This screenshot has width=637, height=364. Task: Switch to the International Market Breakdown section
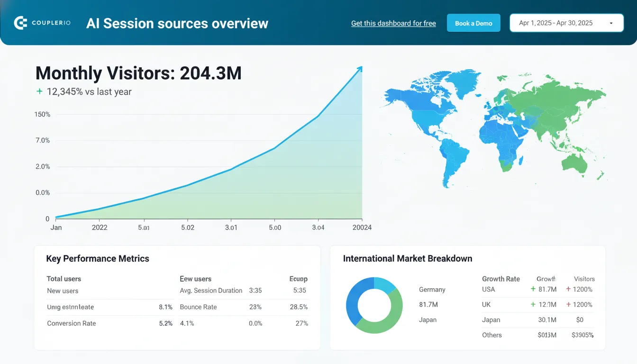click(408, 259)
